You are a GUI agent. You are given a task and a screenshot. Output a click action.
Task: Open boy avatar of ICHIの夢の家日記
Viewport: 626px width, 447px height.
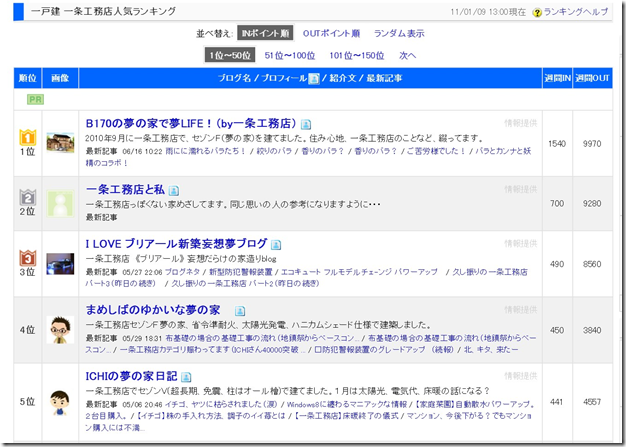tap(60, 402)
